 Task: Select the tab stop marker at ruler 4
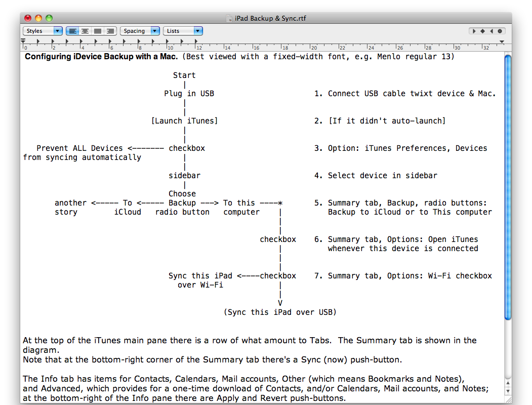click(x=81, y=42)
